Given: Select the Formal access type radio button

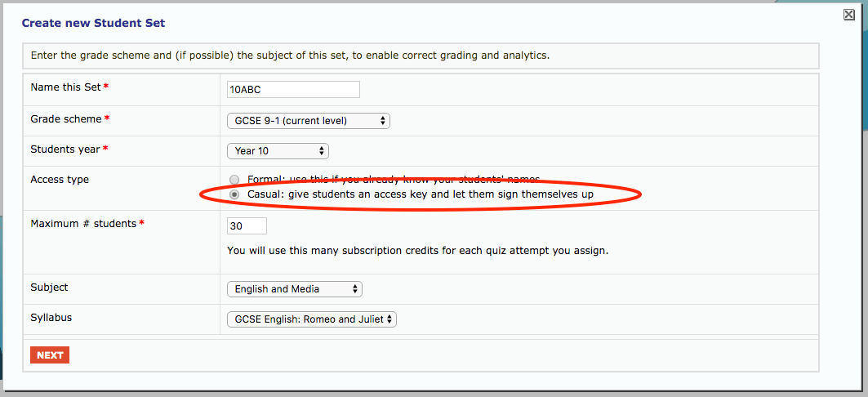Looking at the screenshot, I should (235, 180).
